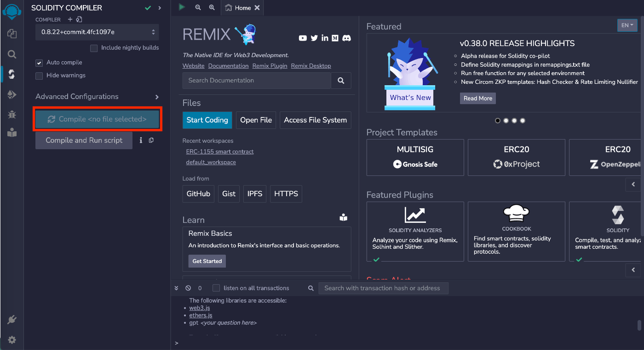Toggle listen on all transactions checkbox
The width and height of the screenshot is (644, 350).
point(216,288)
